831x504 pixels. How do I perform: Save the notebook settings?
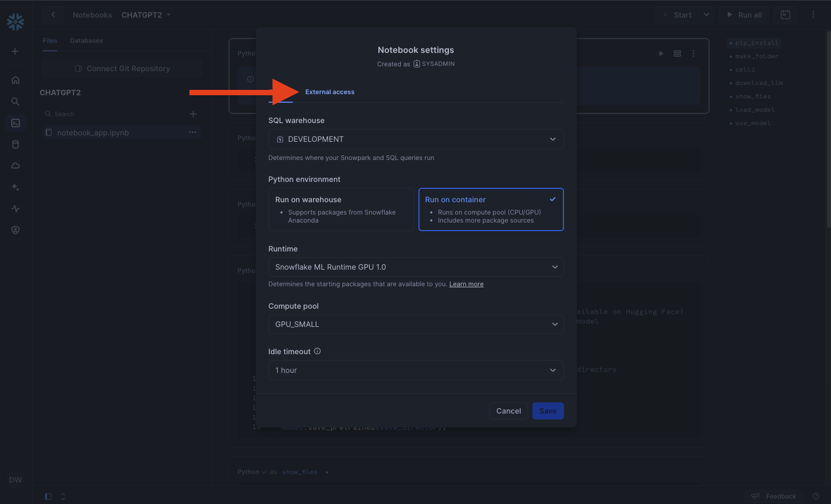[x=548, y=411]
